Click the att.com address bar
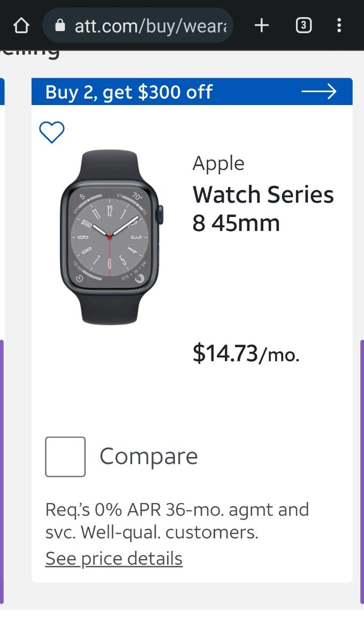This screenshot has width=364, height=622. coord(150,25)
